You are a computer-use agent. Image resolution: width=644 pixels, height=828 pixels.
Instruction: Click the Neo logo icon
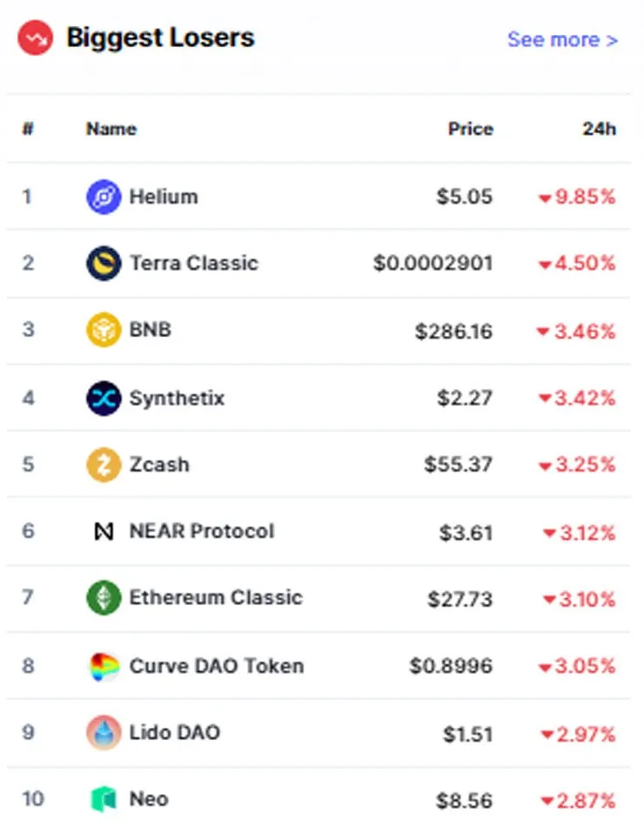point(104,799)
